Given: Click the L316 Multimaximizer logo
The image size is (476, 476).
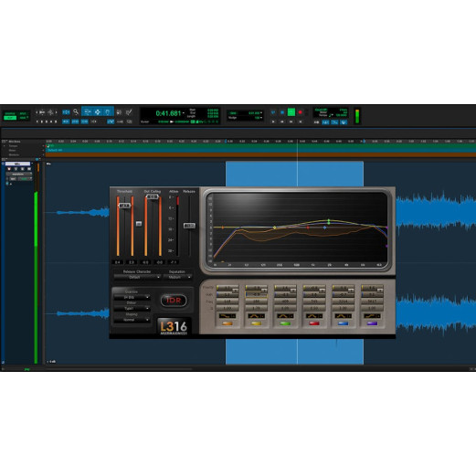Looking at the screenshot, I should (x=174, y=327).
